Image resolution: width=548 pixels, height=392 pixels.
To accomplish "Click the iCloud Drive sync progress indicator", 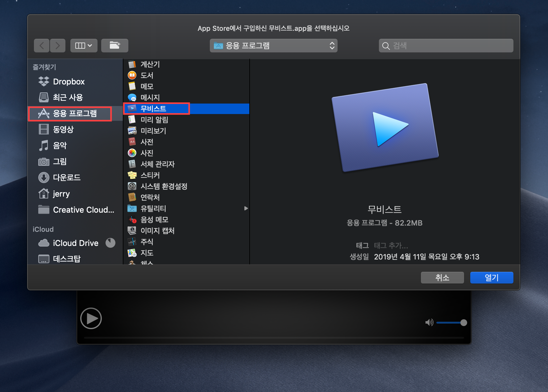I will pos(110,243).
